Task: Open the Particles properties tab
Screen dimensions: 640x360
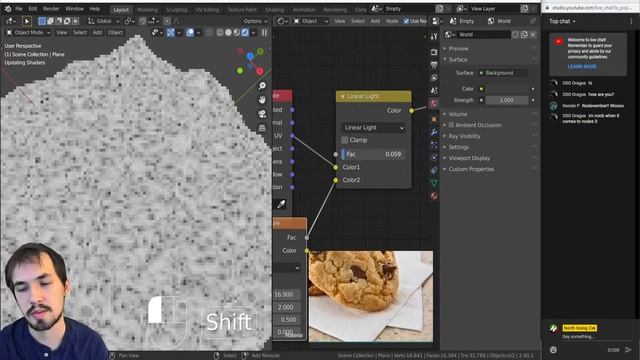Action: pyautogui.click(x=434, y=144)
